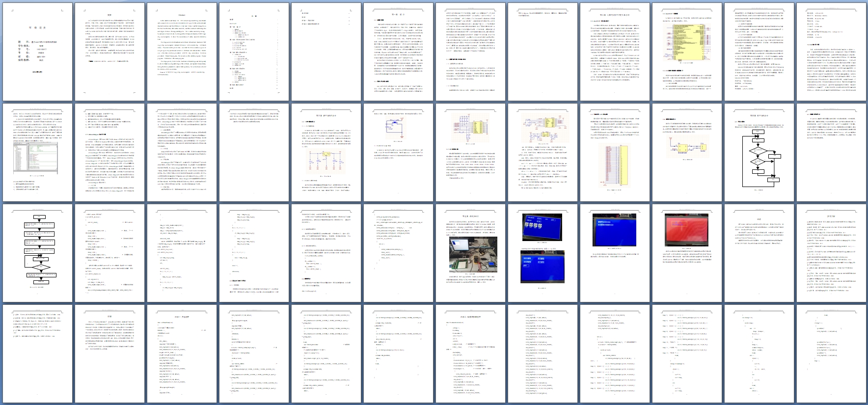This screenshot has height=405, width=868.
Task: Open the last page of the document
Action: (831, 354)
